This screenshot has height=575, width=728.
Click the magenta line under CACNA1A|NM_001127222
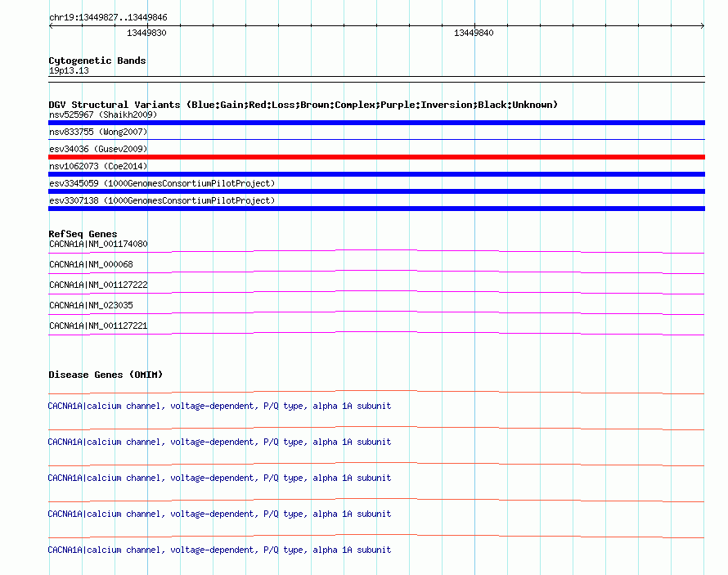[x=376, y=292]
